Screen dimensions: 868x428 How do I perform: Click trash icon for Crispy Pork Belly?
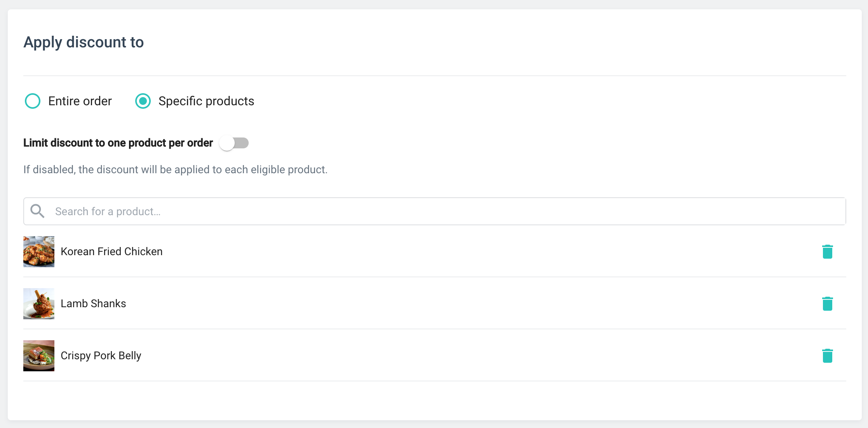click(x=827, y=356)
